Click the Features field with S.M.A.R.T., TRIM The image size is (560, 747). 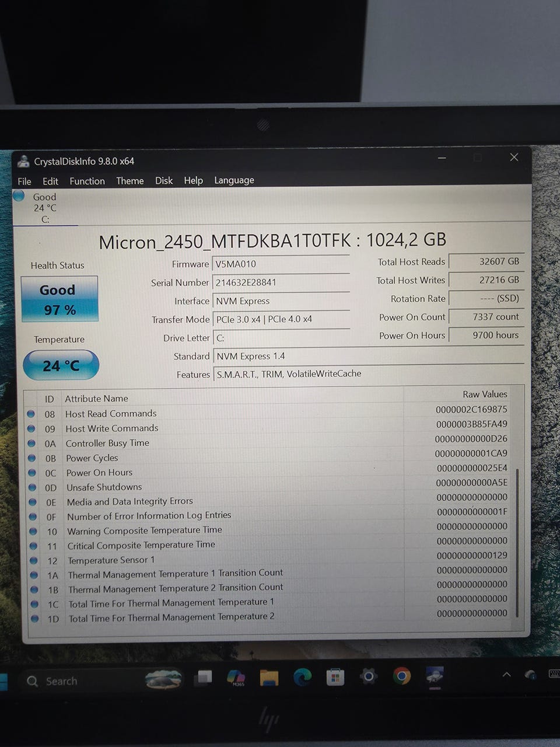368,374
